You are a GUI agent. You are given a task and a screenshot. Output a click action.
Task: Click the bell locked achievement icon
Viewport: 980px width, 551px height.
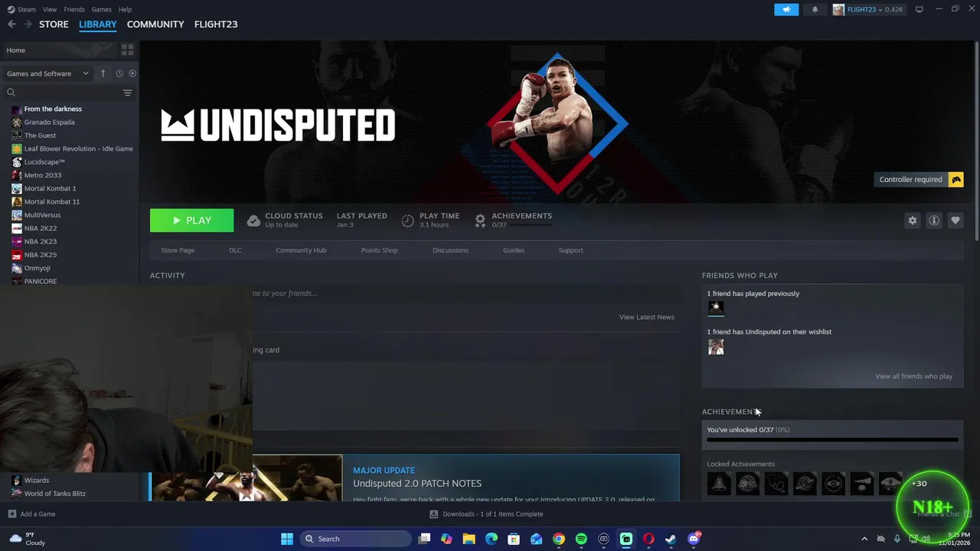pos(719,484)
